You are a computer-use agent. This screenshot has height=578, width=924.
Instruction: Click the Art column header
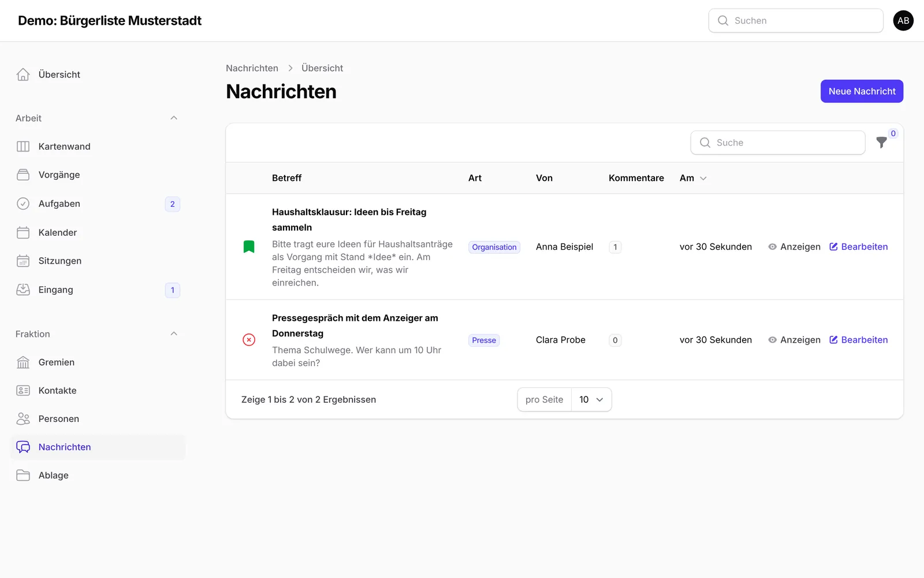pyautogui.click(x=475, y=178)
